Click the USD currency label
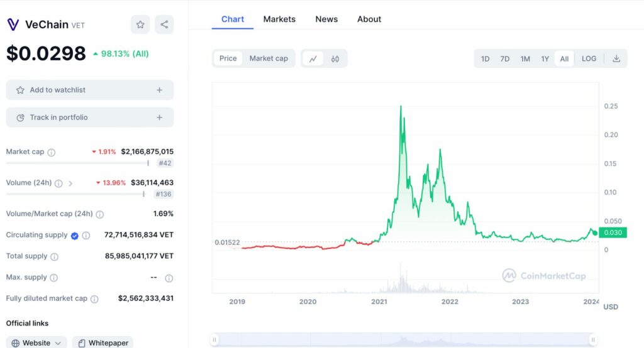 point(610,307)
